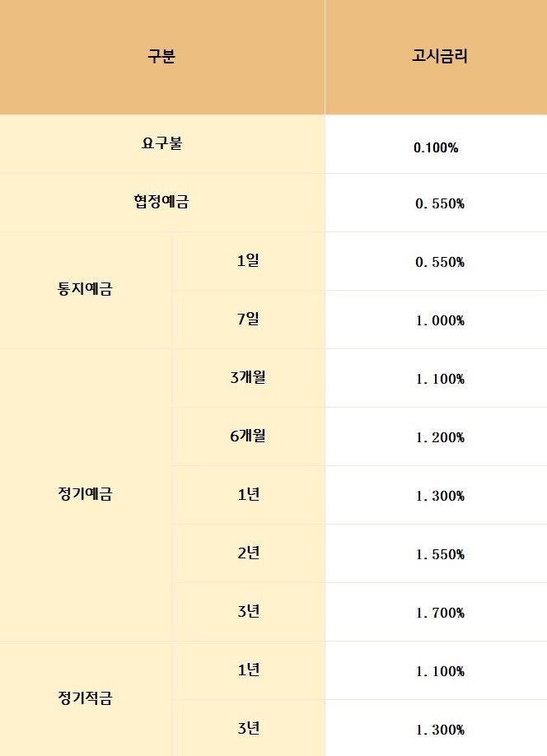Click the 구분 column header
The width and height of the screenshot is (547, 756).
161,57
